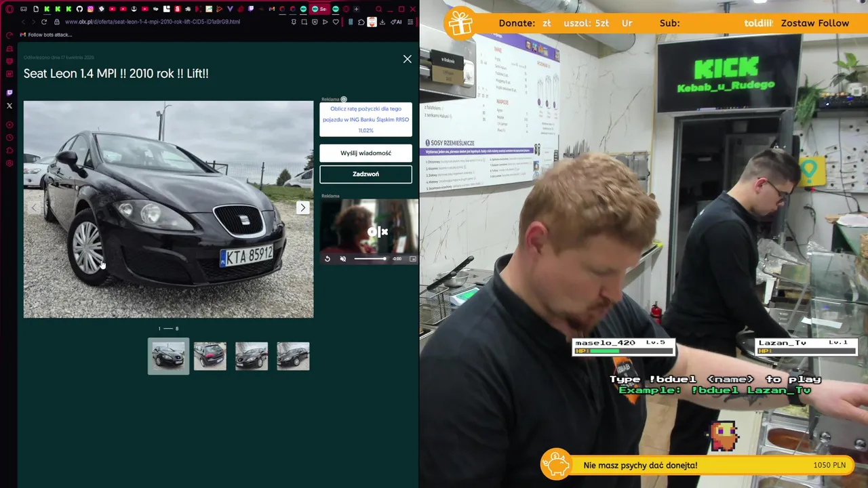868x488 pixels.
Task: Click the Zostaw Follow text on stream
Action: [x=814, y=23]
